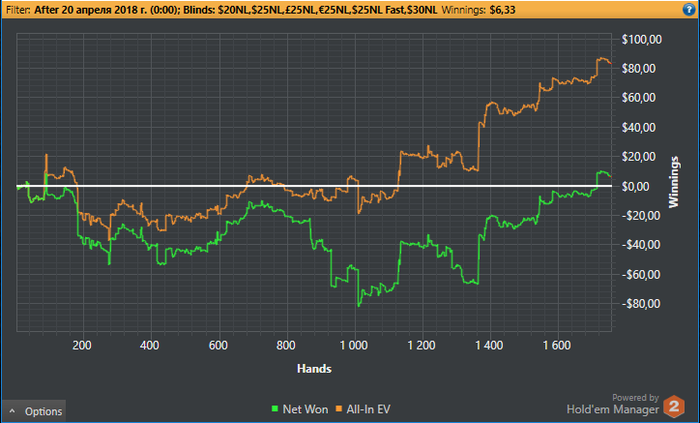The image size is (700, 423).
Task: Click the $100,00 axis label
Action: [x=642, y=39]
